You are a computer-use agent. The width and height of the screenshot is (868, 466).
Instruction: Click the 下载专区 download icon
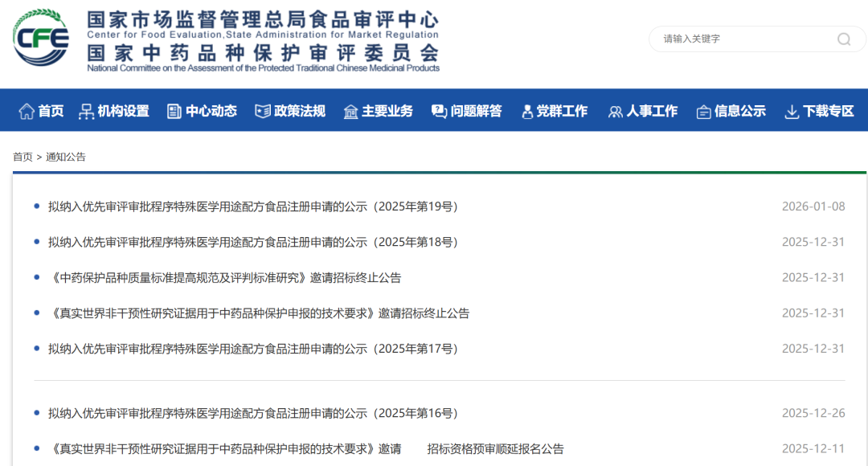pyautogui.click(x=792, y=110)
